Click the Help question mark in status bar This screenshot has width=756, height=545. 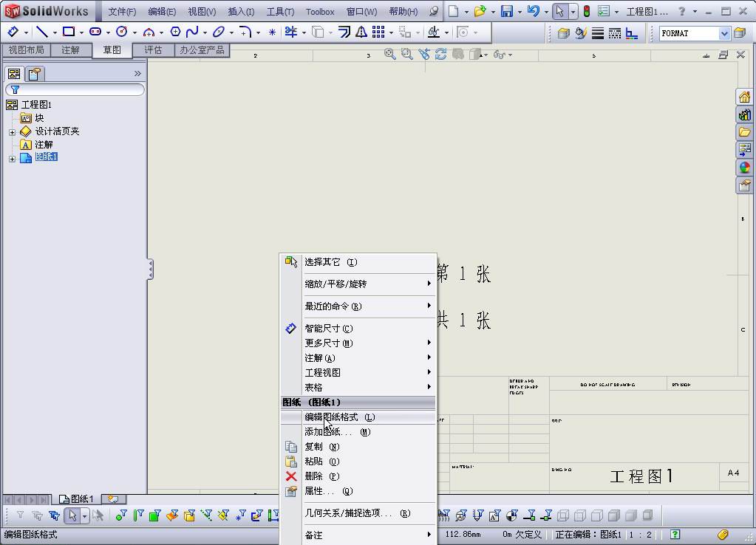tap(675, 534)
